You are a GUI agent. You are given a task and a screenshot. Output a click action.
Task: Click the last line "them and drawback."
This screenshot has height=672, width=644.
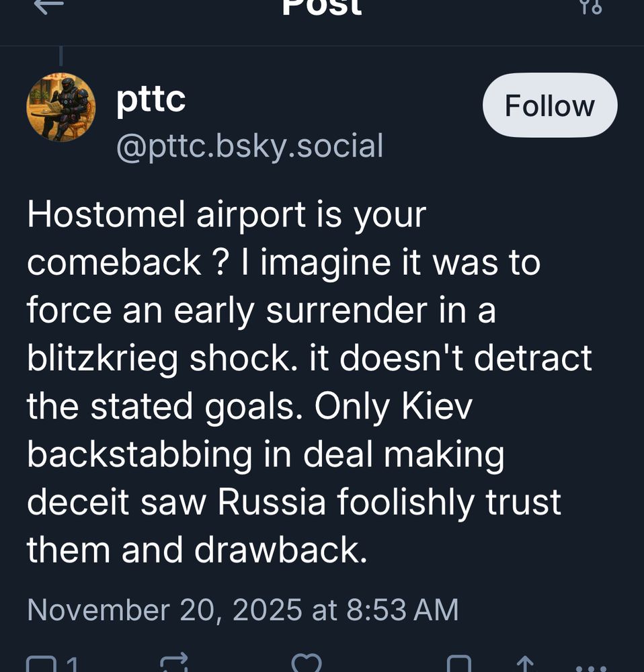[x=197, y=550]
